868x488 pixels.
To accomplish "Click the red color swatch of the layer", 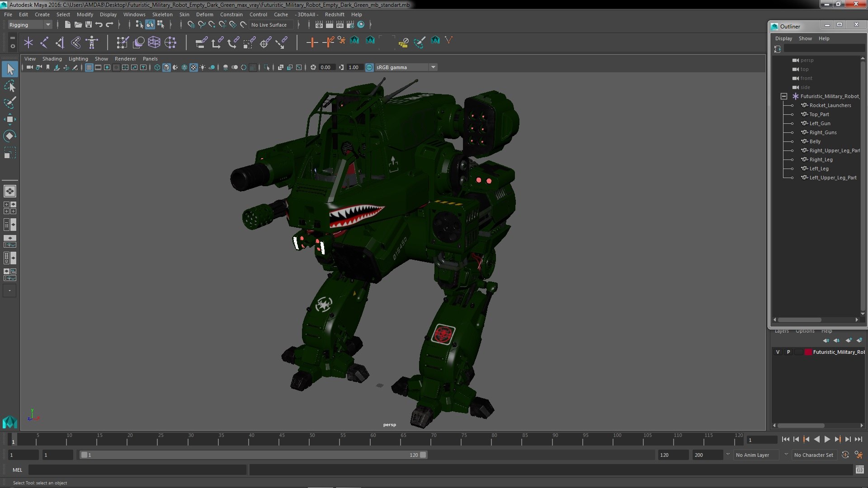I will pyautogui.click(x=808, y=352).
